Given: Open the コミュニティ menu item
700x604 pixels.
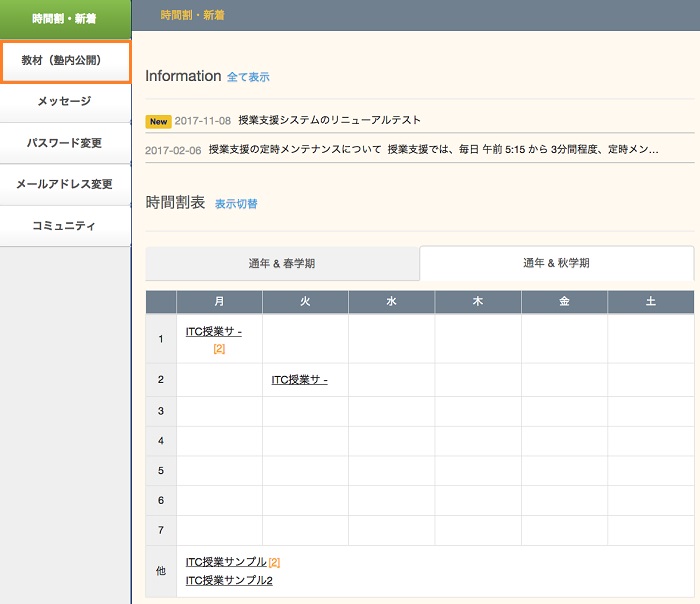Looking at the screenshot, I should 65,226.
